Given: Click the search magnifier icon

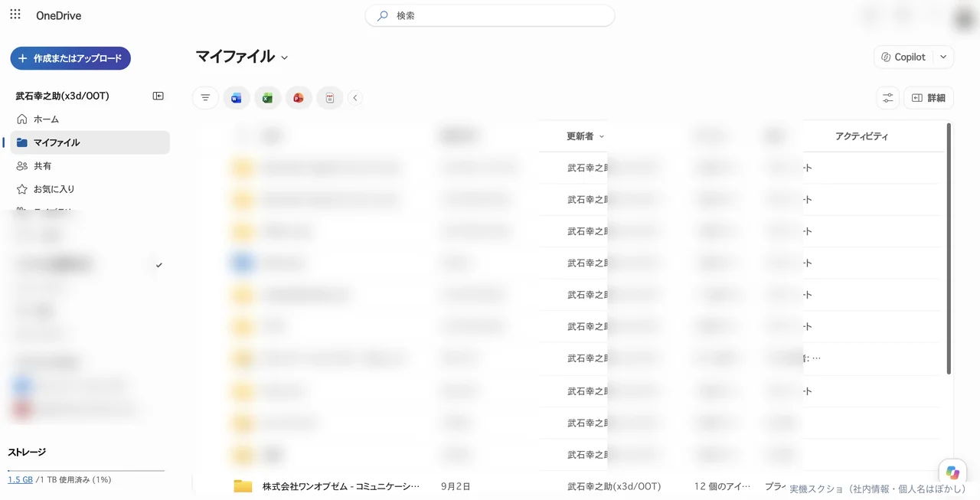Looking at the screenshot, I should (383, 15).
